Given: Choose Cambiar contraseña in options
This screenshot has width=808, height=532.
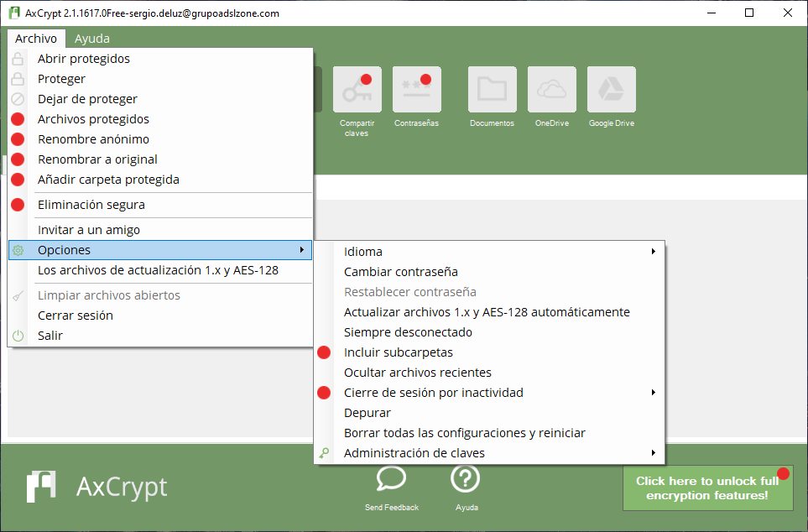Looking at the screenshot, I should (401, 272).
